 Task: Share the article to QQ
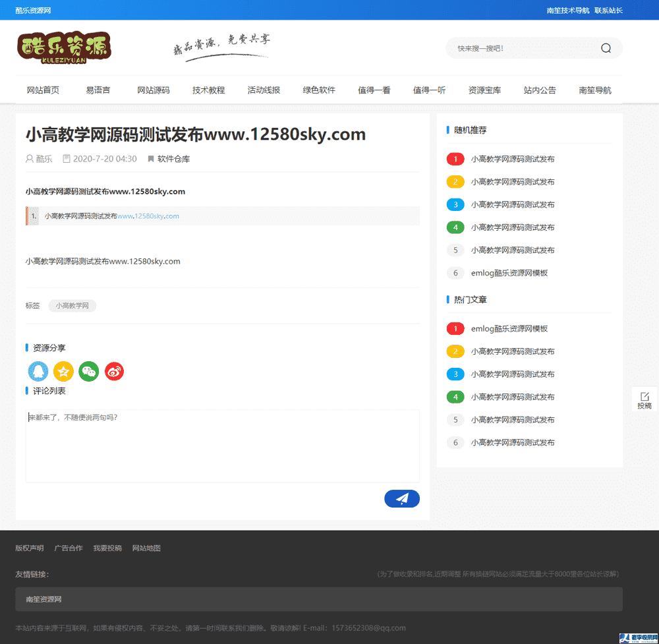[38, 371]
